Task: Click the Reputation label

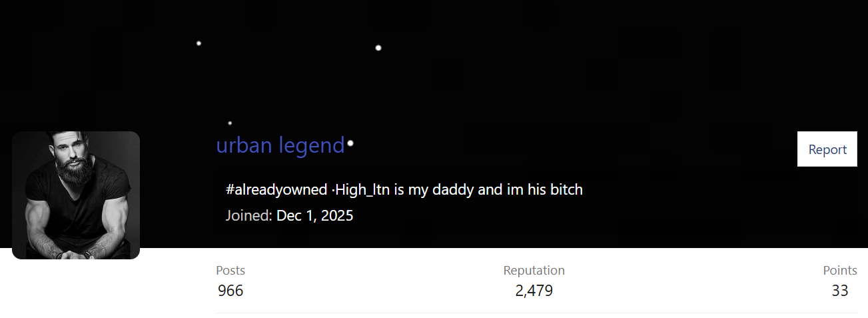Action: point(534,270)
